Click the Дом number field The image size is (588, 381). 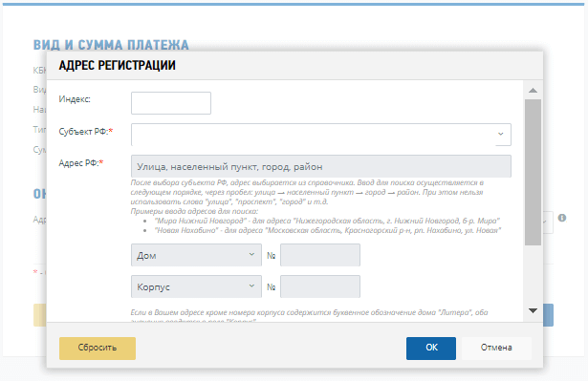tap(320, 255)
